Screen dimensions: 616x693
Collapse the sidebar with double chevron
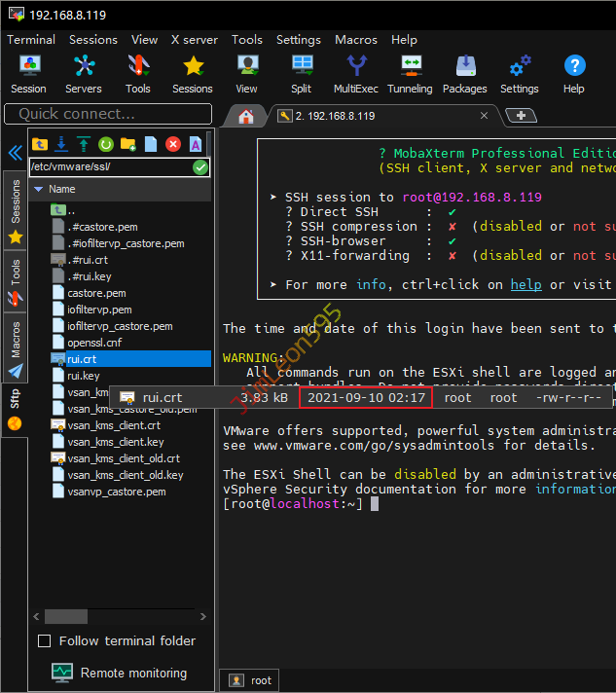click(15, 153)
